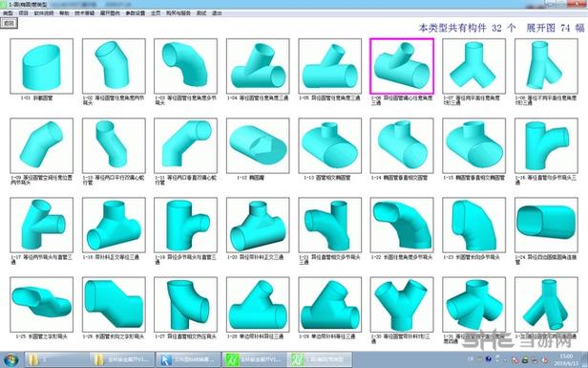This screenshot has height=368, width=588.
Task: Open the 展开图例 menu
Action: [x=110, y=13]
